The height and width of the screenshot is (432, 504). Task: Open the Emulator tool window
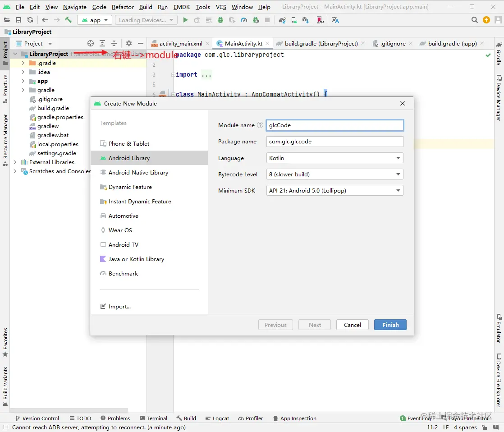tap(499, 328)
